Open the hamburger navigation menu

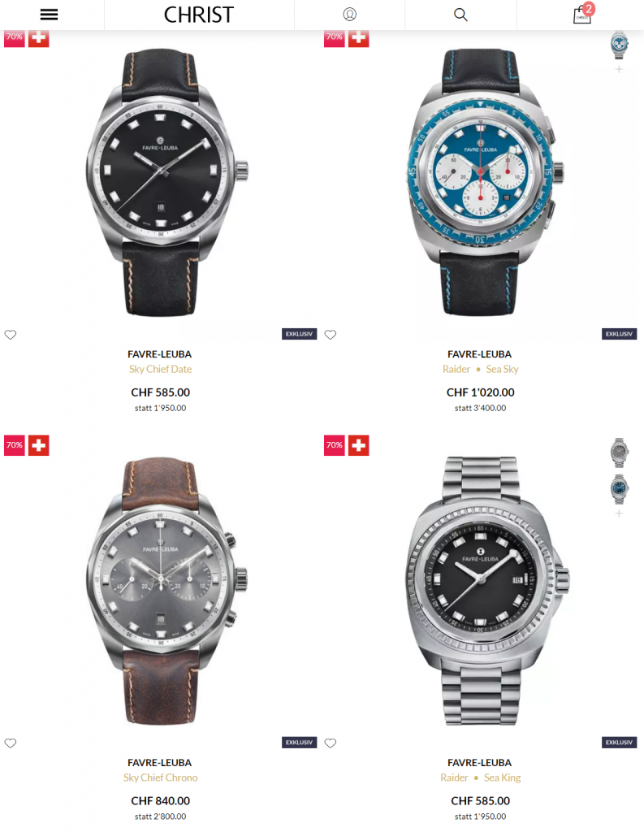click(49, 15)
